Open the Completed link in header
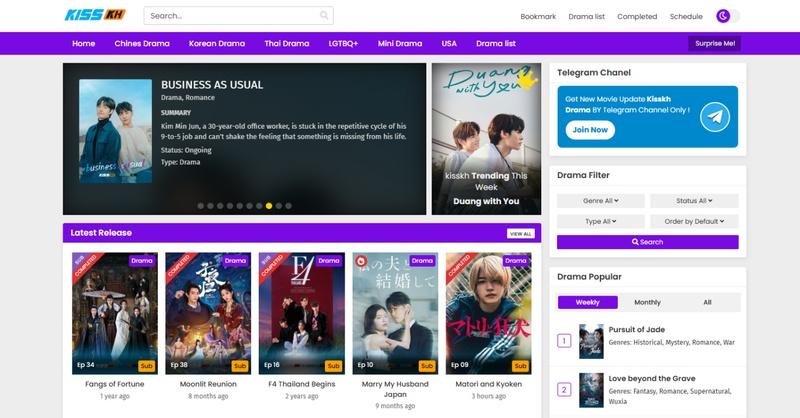Image resolution: width=800 pixels, height=418 pixels. pyautogui.click(x=637, y=16)
